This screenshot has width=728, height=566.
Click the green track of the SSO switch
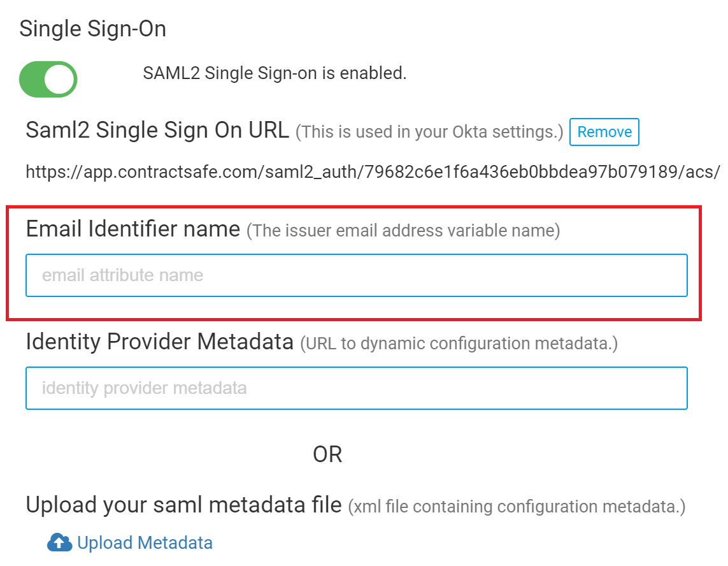pos(32,80)
